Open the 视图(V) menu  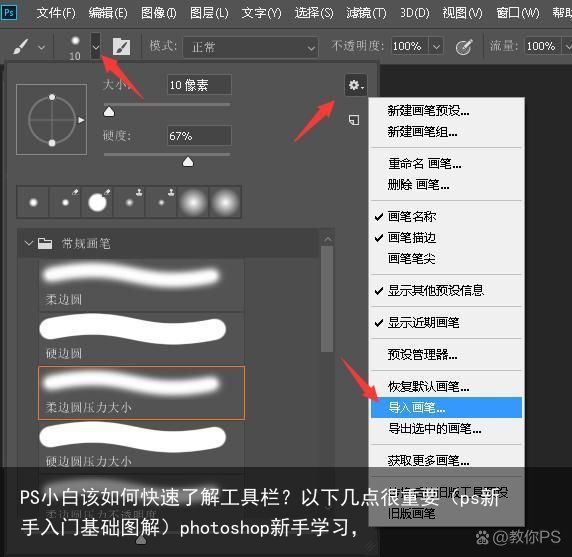(x=462, y=13)
